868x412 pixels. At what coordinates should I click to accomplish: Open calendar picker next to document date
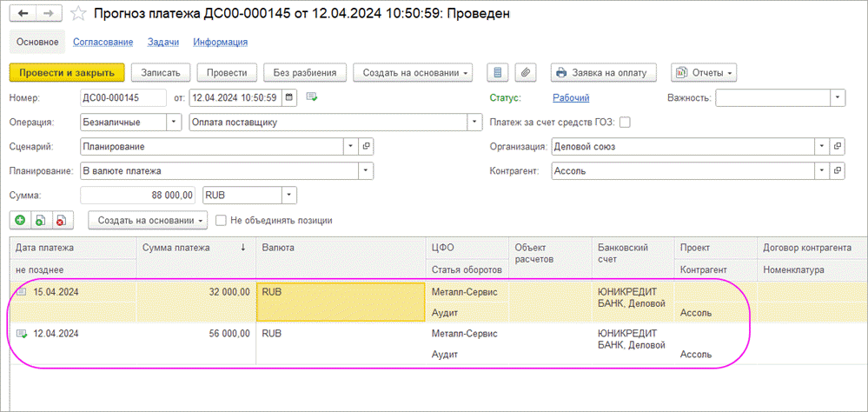coord(289,97)
